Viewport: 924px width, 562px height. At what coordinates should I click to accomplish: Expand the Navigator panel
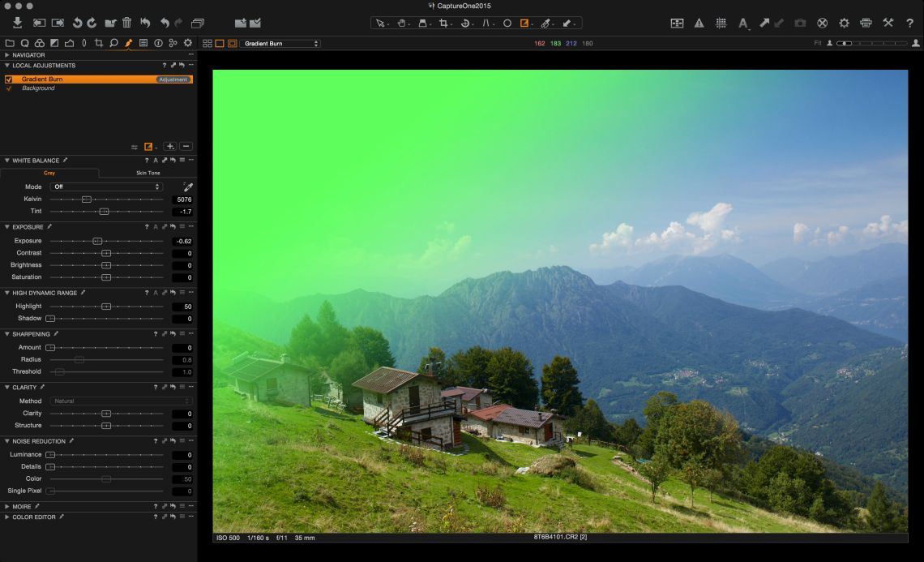[x=7, y=55]
